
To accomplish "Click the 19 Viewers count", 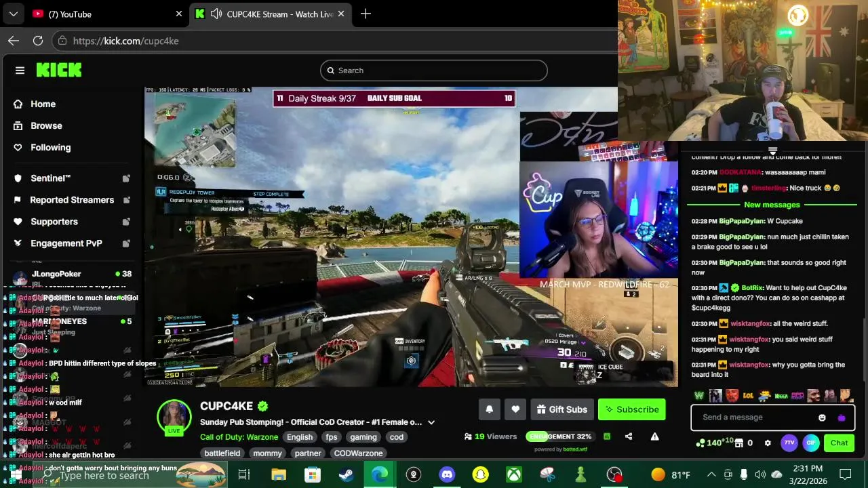I will point(490,436).
